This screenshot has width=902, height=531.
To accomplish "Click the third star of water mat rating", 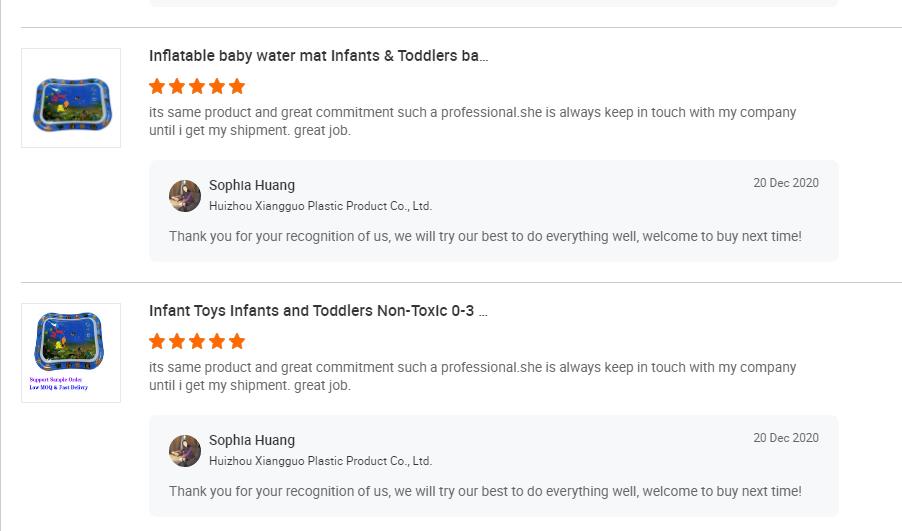I will click(x=197, y=86).
